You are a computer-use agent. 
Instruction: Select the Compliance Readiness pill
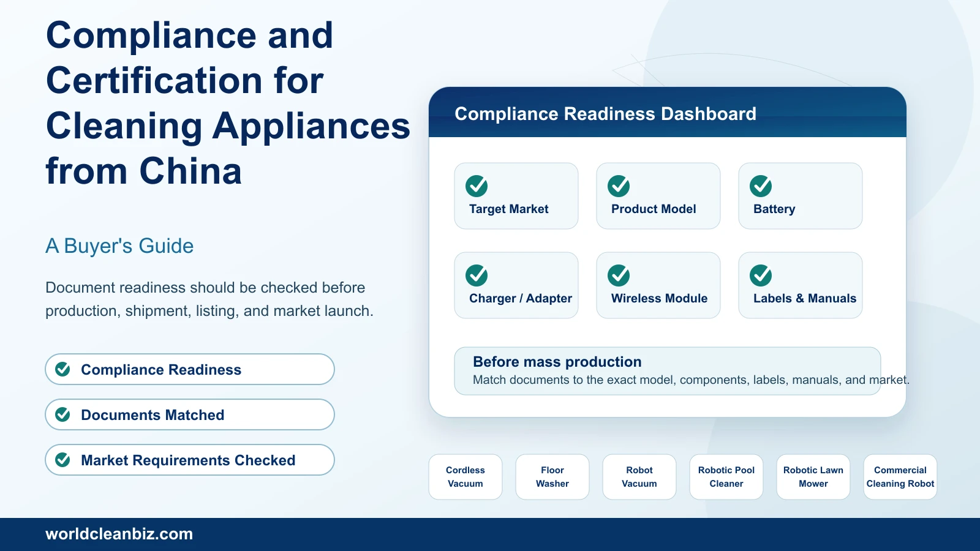point(190,369)
